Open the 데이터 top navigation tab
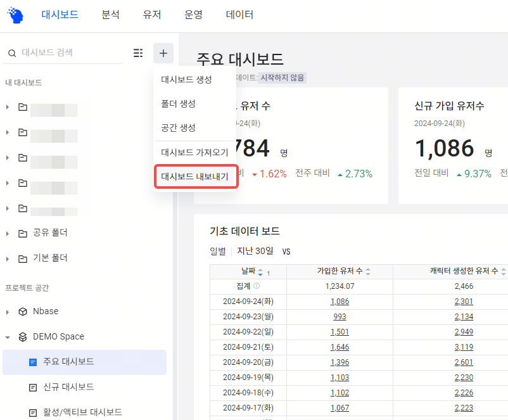The image size is (508, 420). tap(239, 15)
